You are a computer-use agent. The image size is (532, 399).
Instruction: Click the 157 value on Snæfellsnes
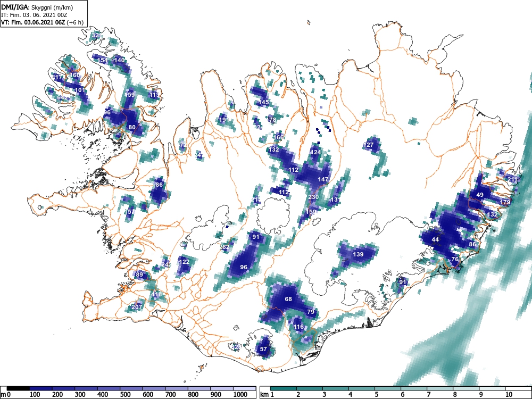pyautogui.click(x=130, y=212)
